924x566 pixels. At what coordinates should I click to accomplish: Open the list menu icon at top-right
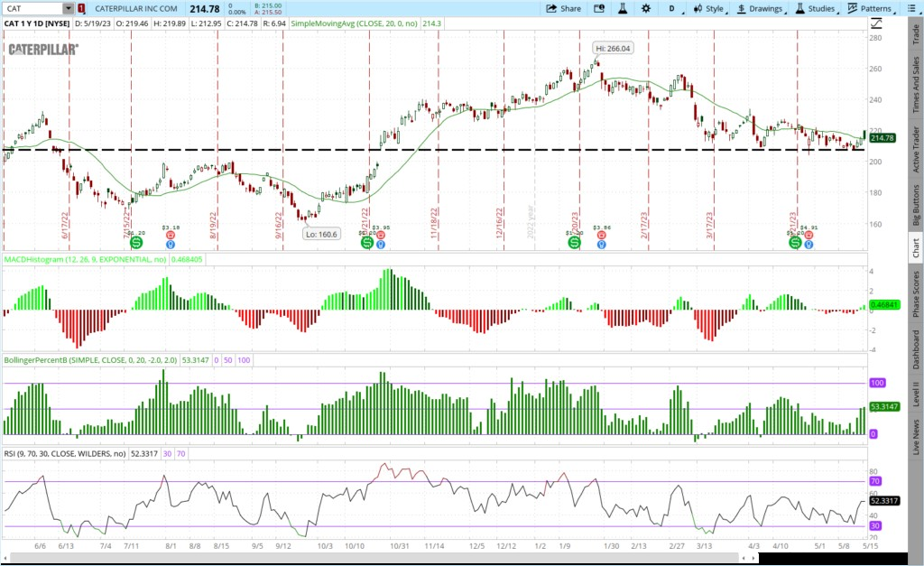911,8
